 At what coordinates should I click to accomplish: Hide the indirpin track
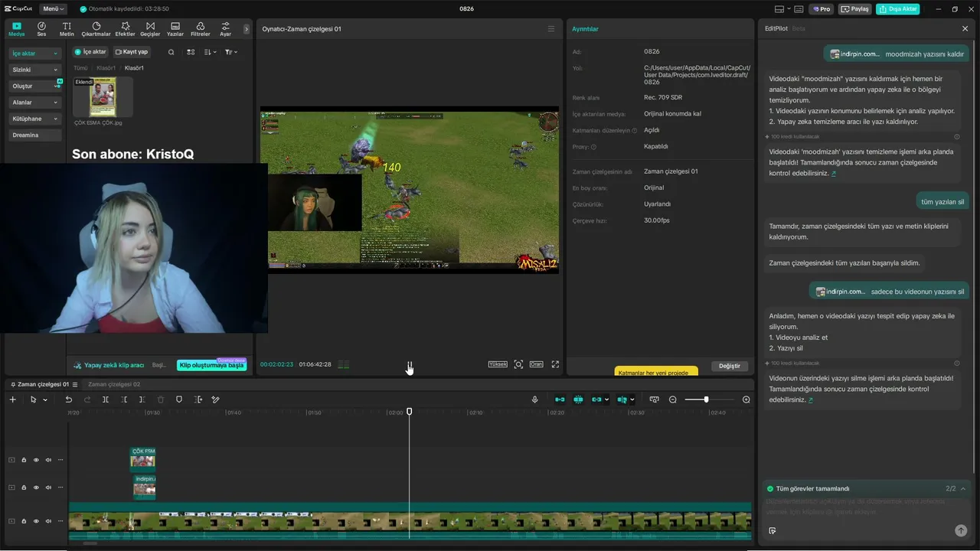click(36, 487)
